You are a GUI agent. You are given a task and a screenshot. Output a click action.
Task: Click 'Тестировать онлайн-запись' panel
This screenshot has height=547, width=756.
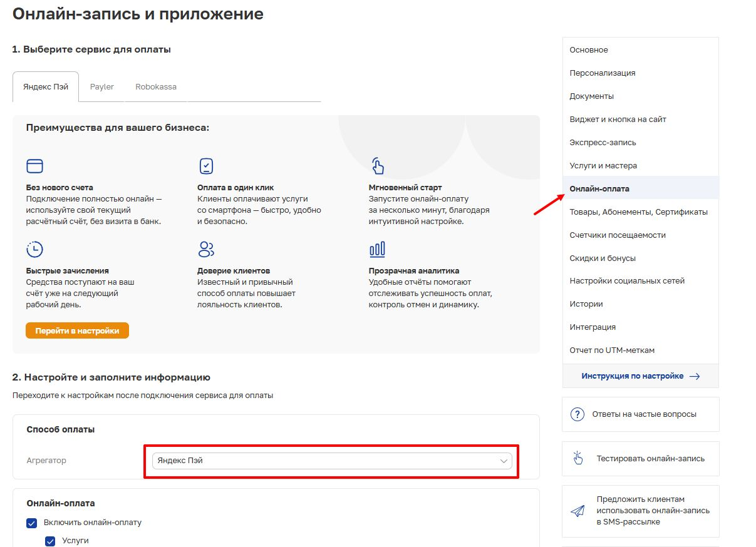pyautogui.click(x=640, y=459)
